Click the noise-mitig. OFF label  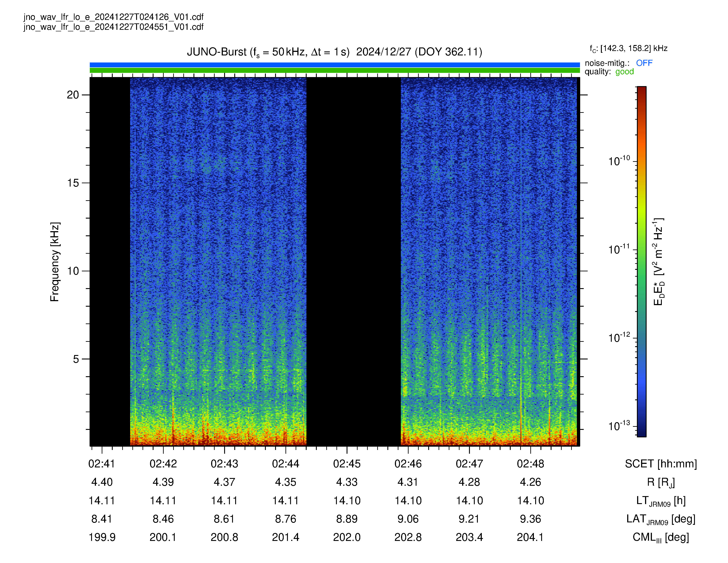coord(618,63)
